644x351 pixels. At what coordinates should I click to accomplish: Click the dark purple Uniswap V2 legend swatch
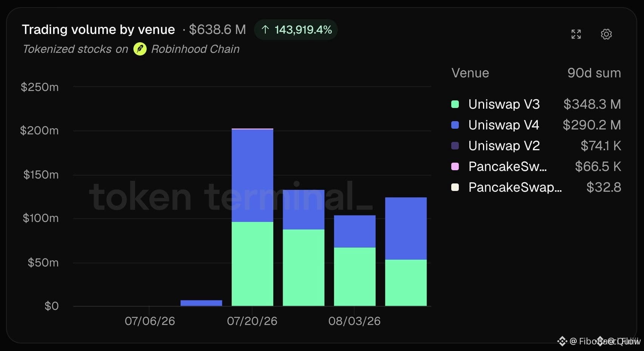455,146
